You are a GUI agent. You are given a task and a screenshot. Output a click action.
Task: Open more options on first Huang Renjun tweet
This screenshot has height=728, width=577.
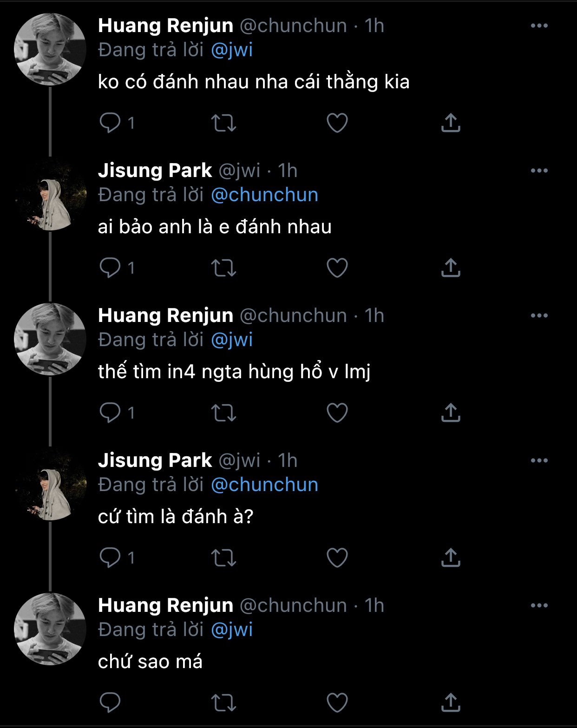(x=539, y=26)
